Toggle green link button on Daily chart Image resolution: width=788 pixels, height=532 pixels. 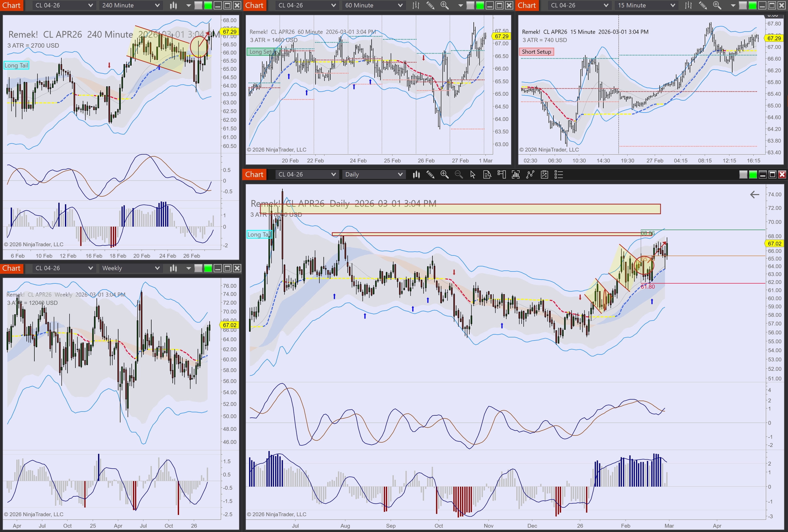pyautogui.click(x=753, y=175)
